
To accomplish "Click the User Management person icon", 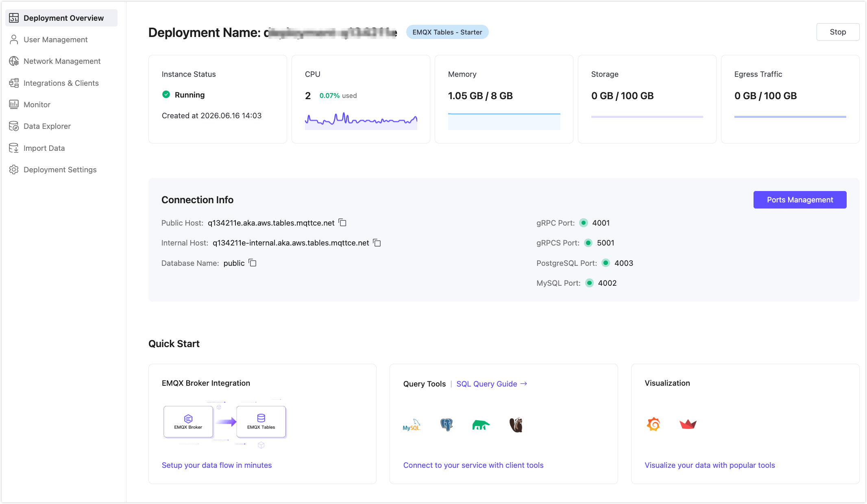I will [x=14, y=39].
